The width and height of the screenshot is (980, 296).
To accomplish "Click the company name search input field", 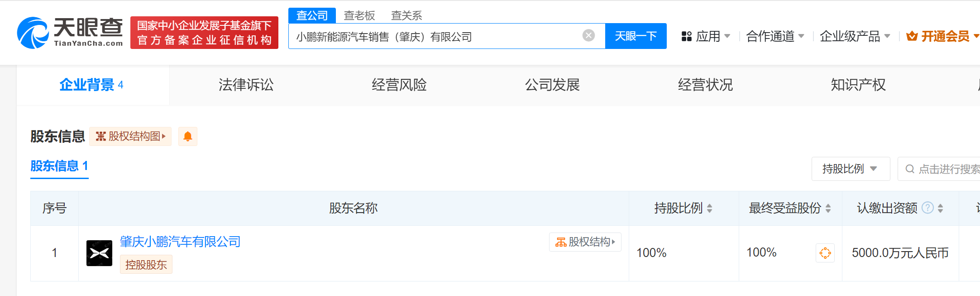I will tap(435, 36).
